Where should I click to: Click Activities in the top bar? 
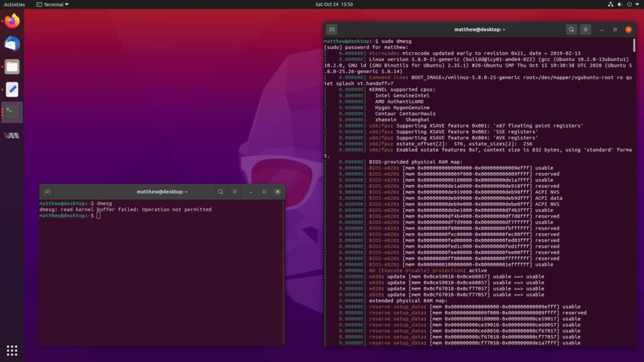[x=14, y=4]
